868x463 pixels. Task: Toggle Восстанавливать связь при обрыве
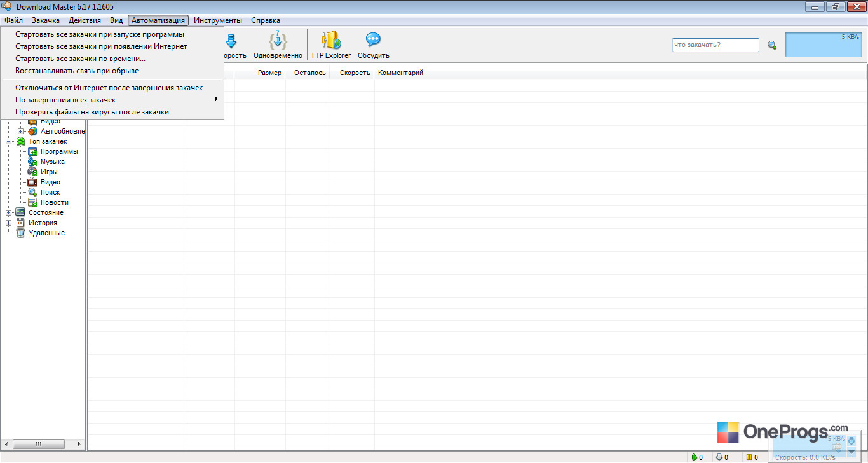tap(112, 71)
